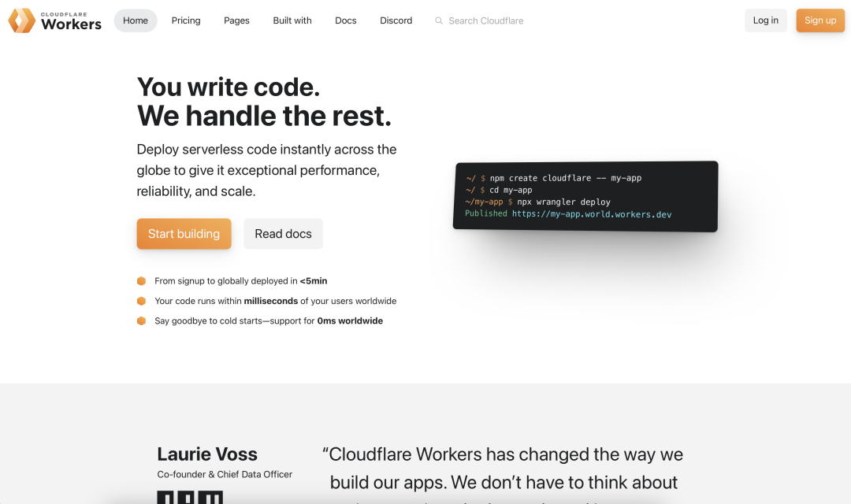
Task: Click 'Co-founder & Chief Data Officer' text
Action: [225, 474]
